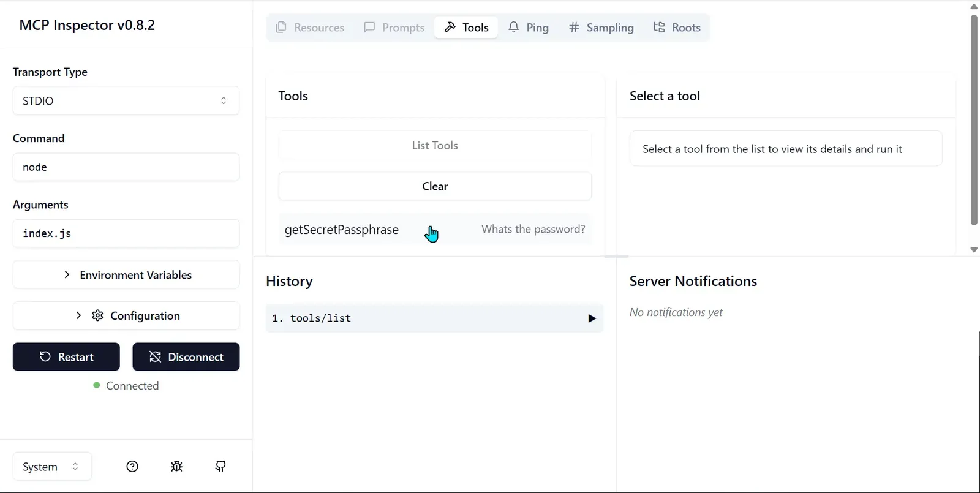
Task: Open the System theme dropdown
Action: [x=52, y=467]
